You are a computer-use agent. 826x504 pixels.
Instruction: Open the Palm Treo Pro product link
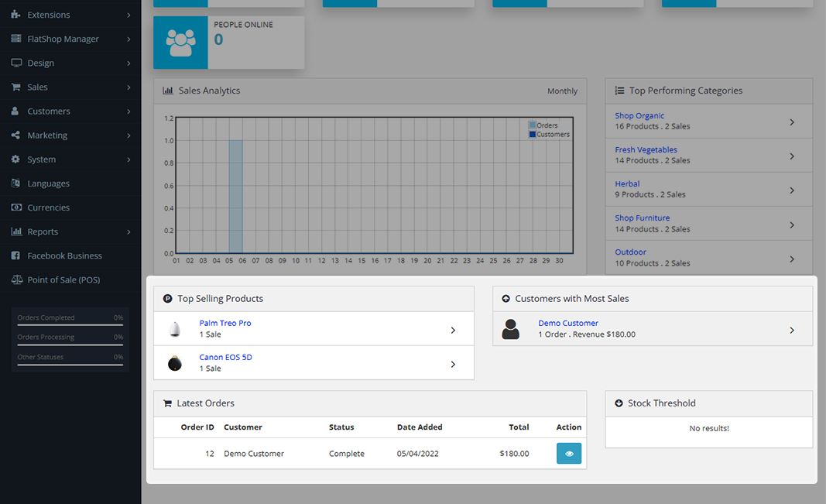pyautogui.click(x=224, y=323)
